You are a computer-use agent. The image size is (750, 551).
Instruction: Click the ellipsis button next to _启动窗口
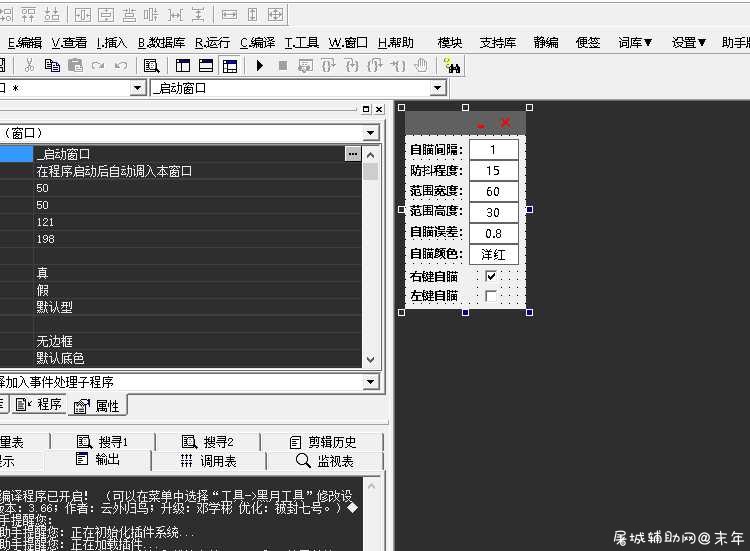[353, 154]
